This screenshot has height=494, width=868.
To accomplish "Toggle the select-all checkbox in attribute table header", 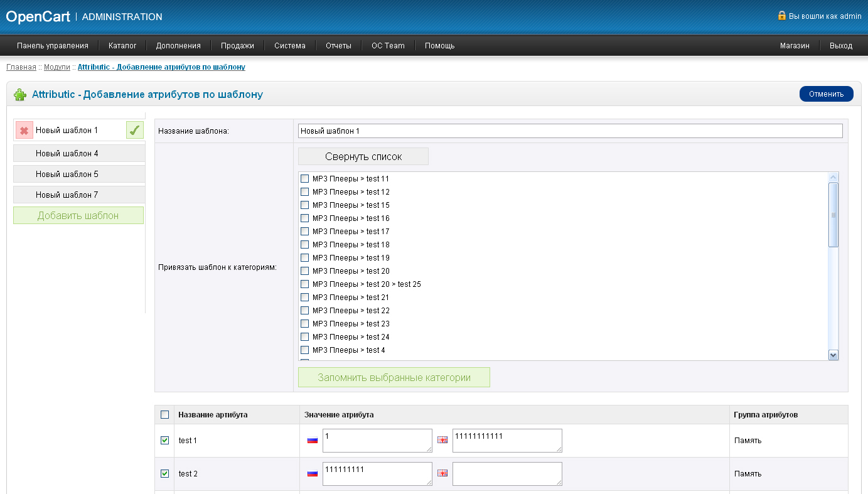I will pos(164,415).
